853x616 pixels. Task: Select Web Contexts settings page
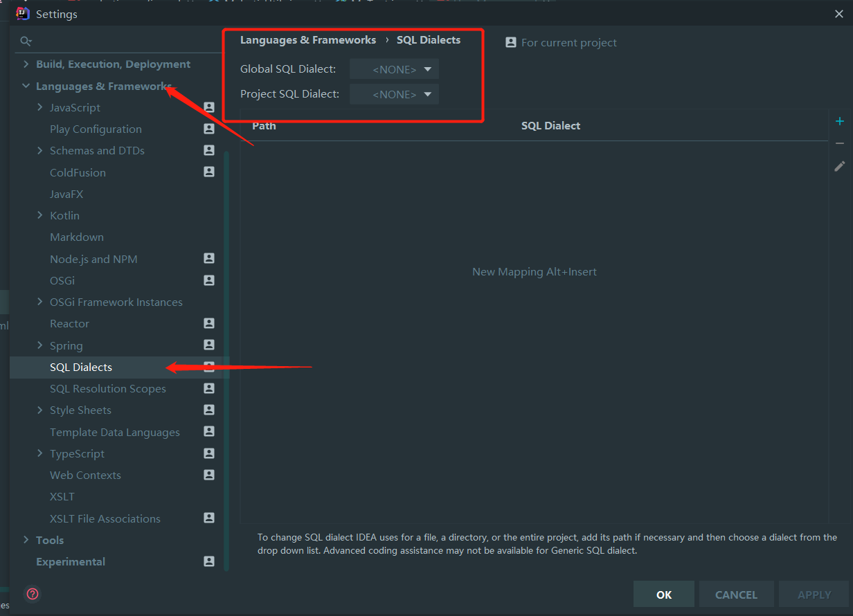[85, 475]
